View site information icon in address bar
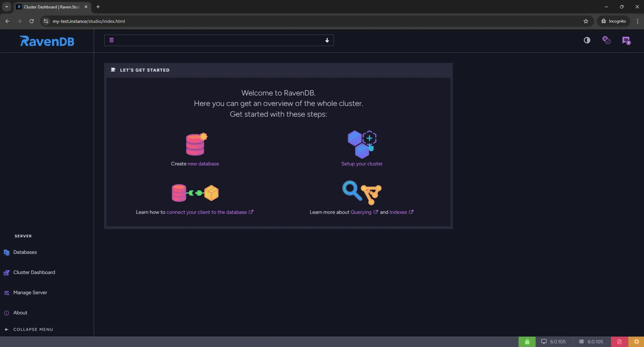Screen dimensions: 644x347 tap(46, 21)
